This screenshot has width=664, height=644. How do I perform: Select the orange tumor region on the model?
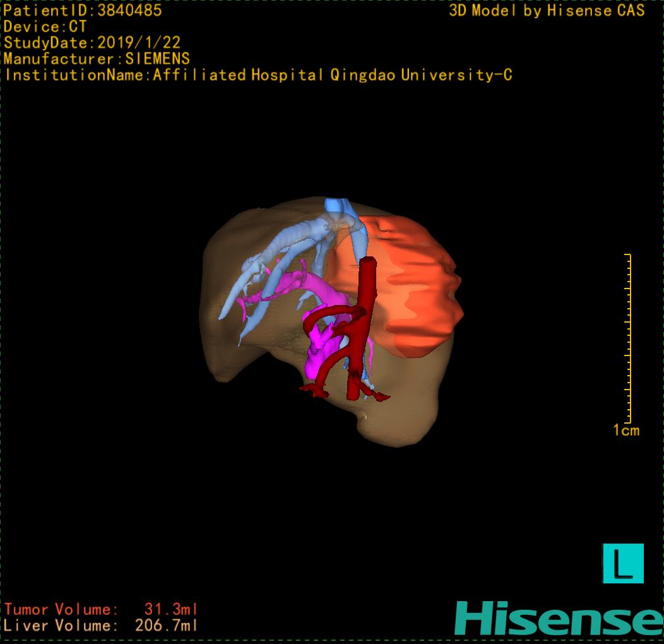click(417, 284)
